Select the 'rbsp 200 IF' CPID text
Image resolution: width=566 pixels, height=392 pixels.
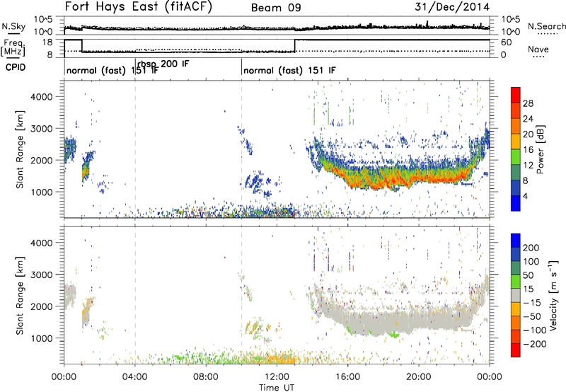tap(163, 64)
